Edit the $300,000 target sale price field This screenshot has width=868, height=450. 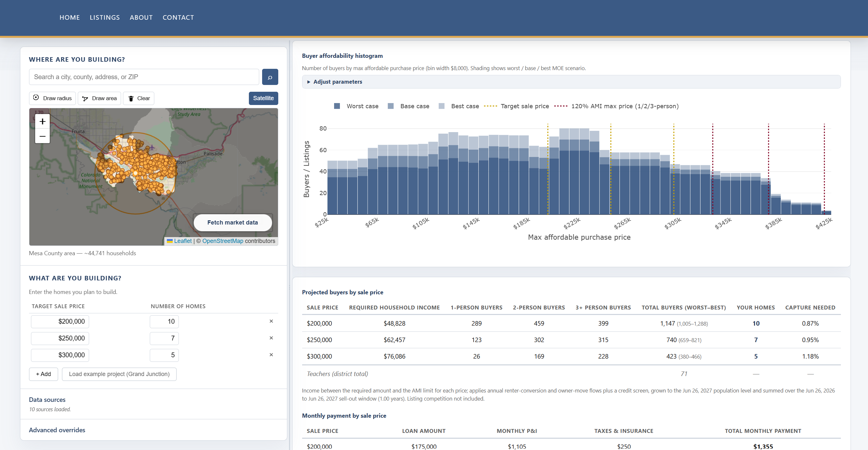60,355
